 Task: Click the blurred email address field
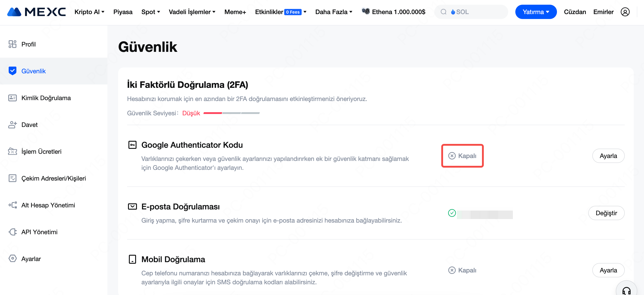coord(485,215)
